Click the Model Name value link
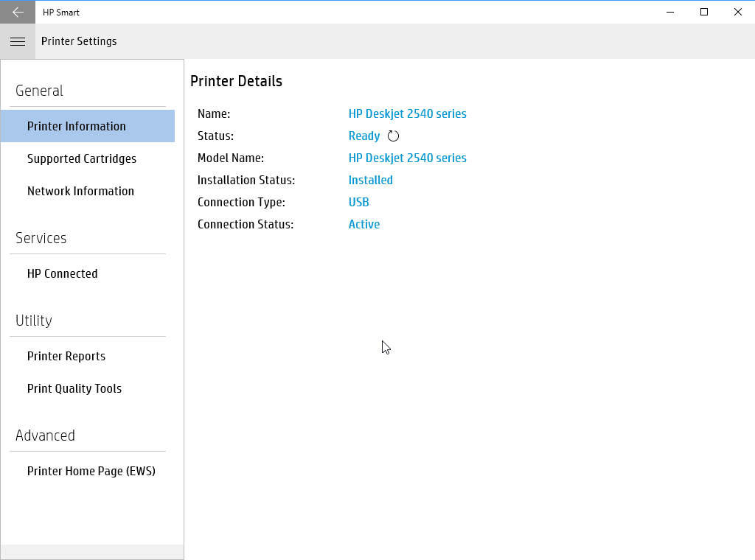This screenshot has width=755, height=560. click(407, 158)
